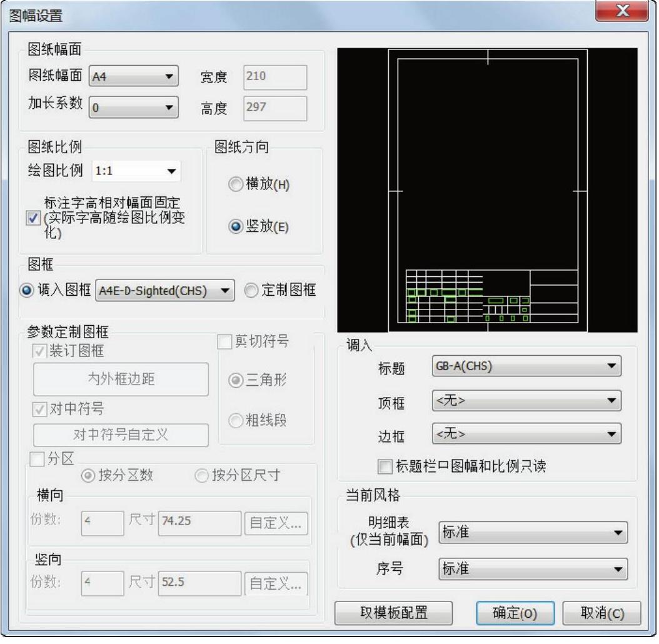
Task: Click the drawing frame preview image
Action: click(487, 190)
